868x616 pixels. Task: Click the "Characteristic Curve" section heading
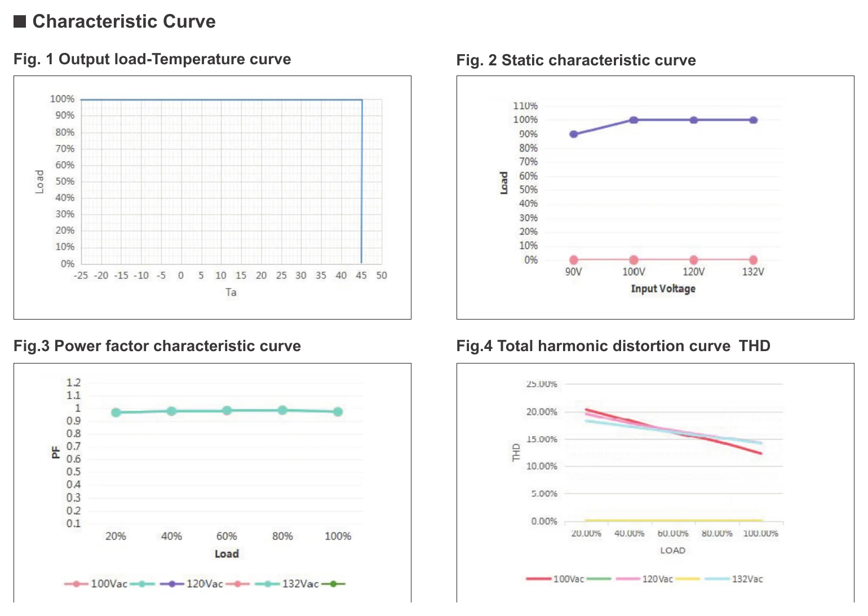tap(124, 21)
